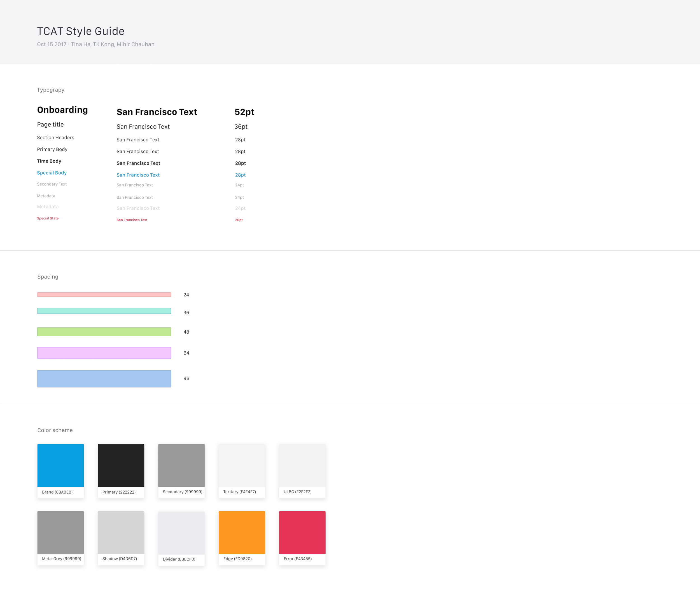The image size is (700, 591).
Task: Click the bold 28pt size value
Action: [240, 163]
